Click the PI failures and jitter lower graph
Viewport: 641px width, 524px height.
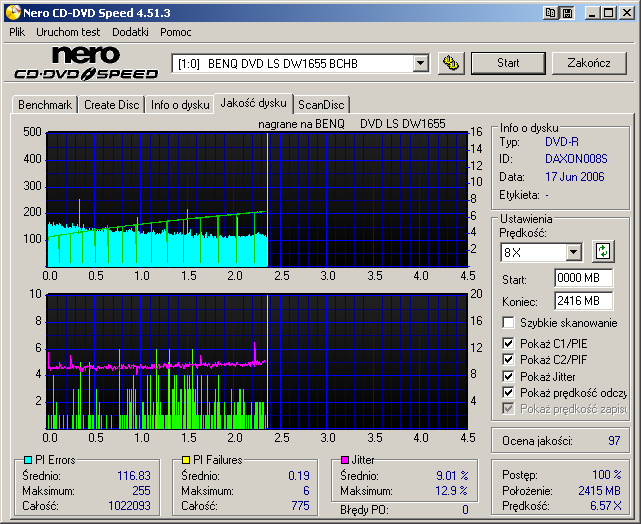point(257,361)
